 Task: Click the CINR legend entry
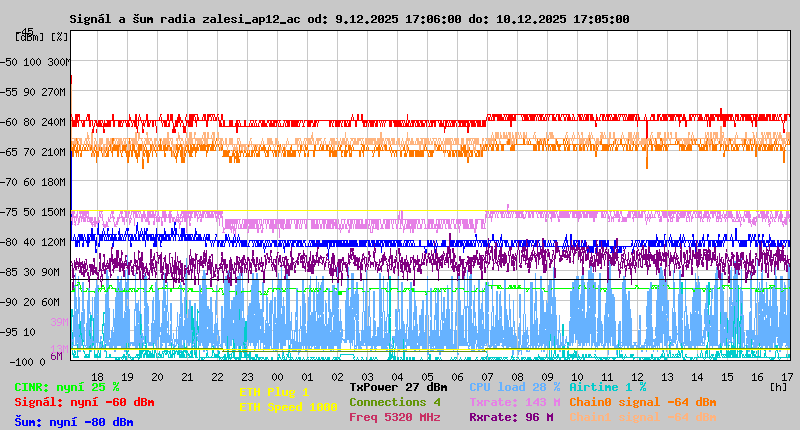[67, 387]
